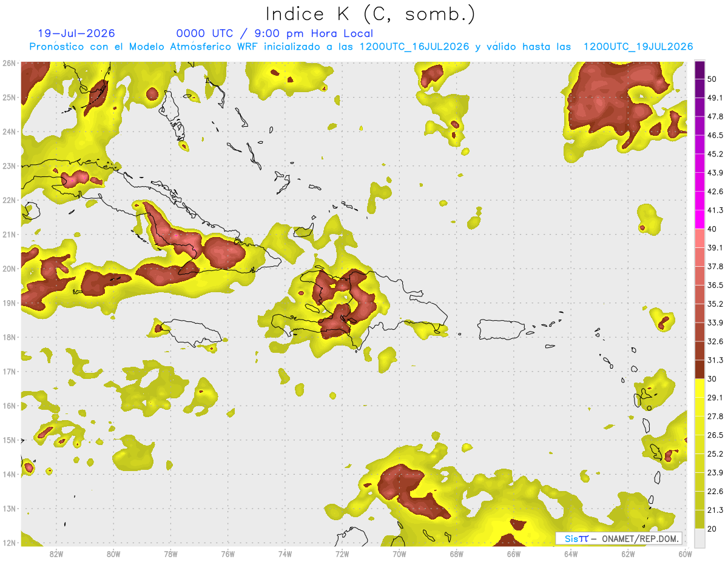Click the dark purple top colorbar segment

click(699, 70)
